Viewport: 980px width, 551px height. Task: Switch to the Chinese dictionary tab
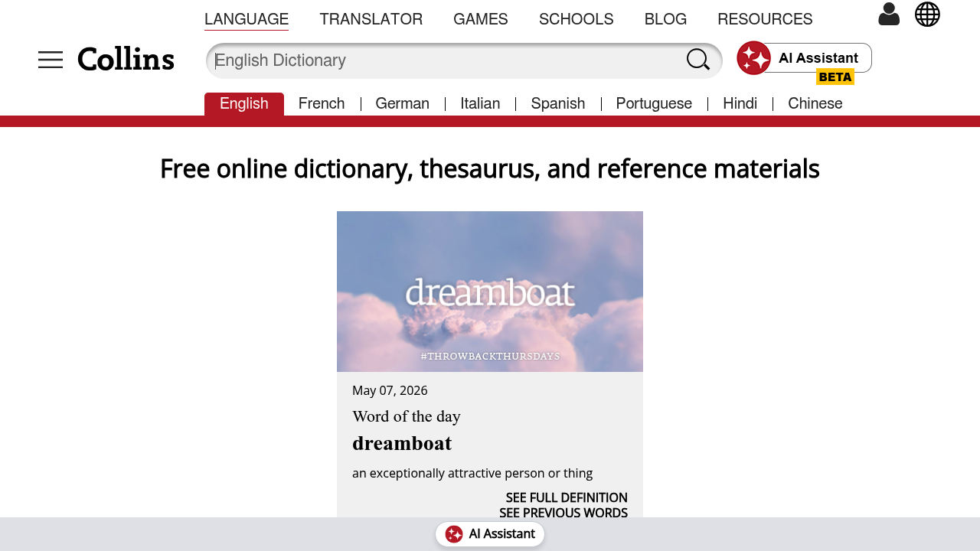pyautogui.click(x=815, y=104)
